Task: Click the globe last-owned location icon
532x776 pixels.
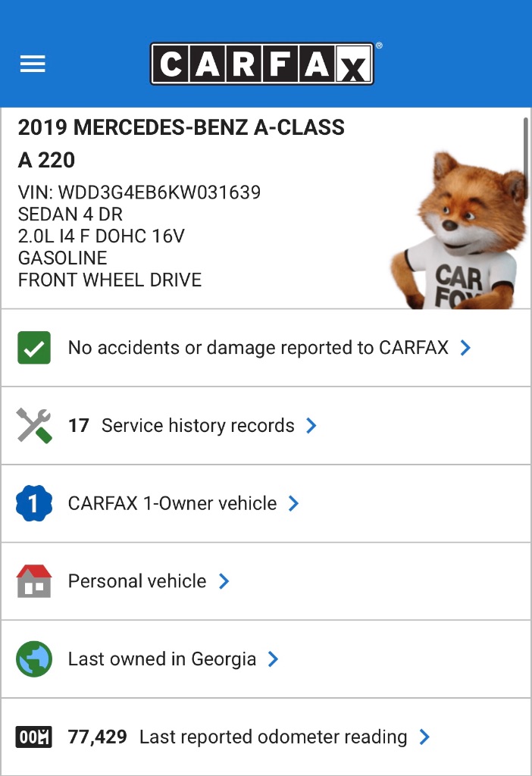Action: [33, 659]
